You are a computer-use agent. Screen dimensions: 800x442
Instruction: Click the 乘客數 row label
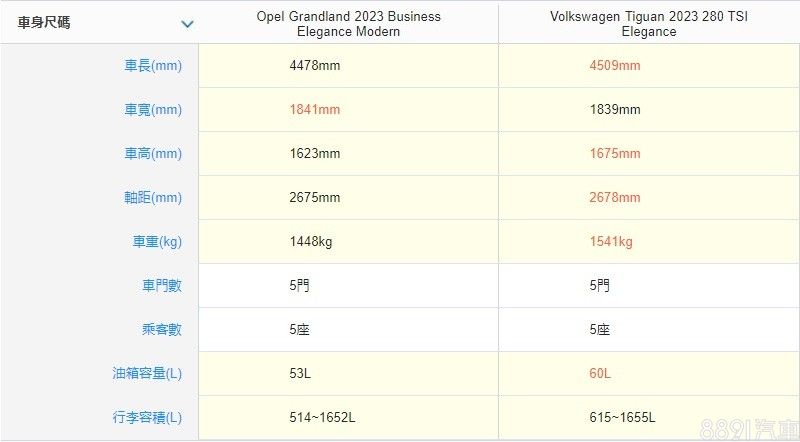[x=162, y=330]
